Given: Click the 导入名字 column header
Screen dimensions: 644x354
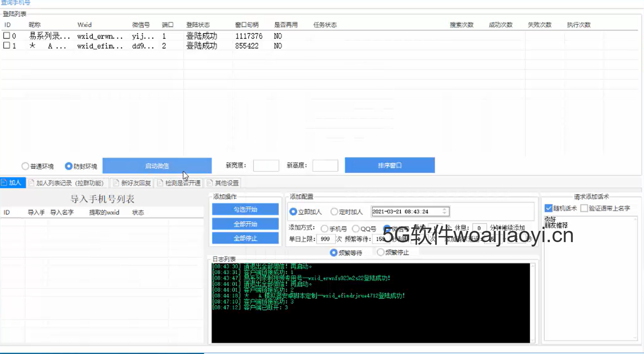Looking at the screenshot, I should coord(62,212).
